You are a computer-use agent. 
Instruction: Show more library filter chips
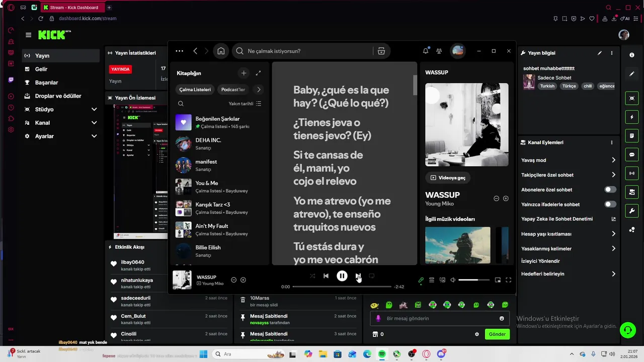coord(259,89)
